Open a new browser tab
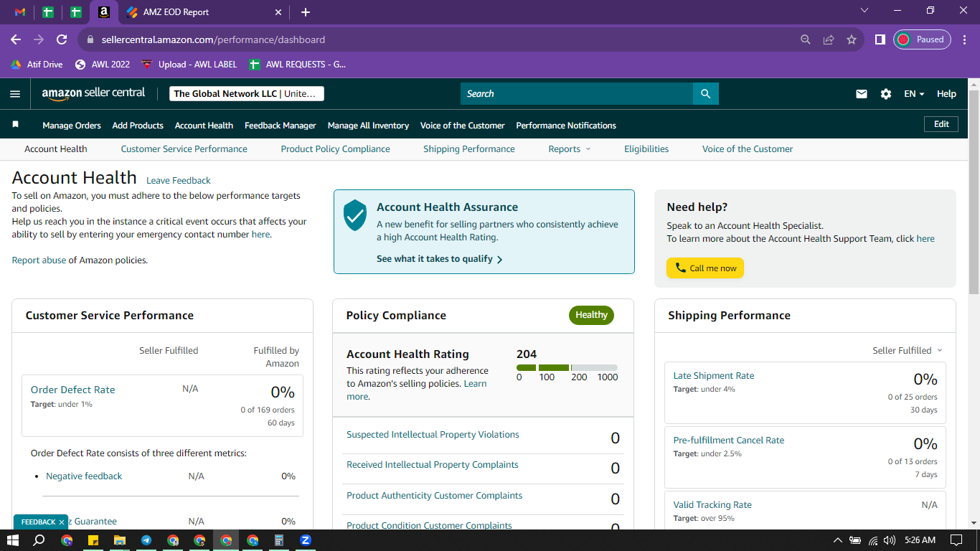This screenshot has height=551, width=980. [306, 12]
